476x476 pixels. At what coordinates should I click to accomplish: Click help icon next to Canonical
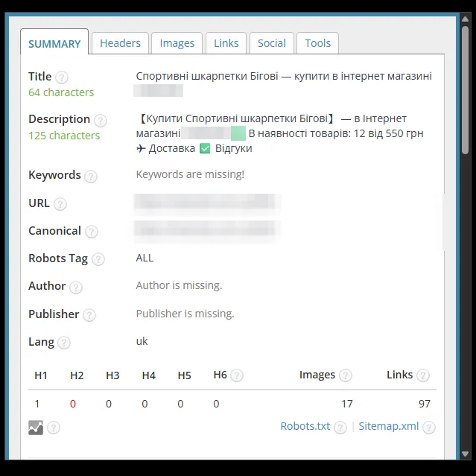(x=92, y=232)
